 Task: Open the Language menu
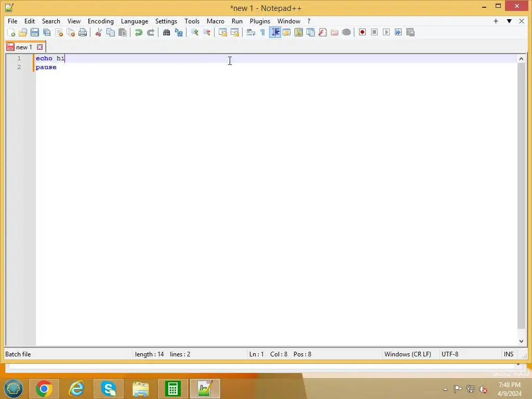point(135,21)
